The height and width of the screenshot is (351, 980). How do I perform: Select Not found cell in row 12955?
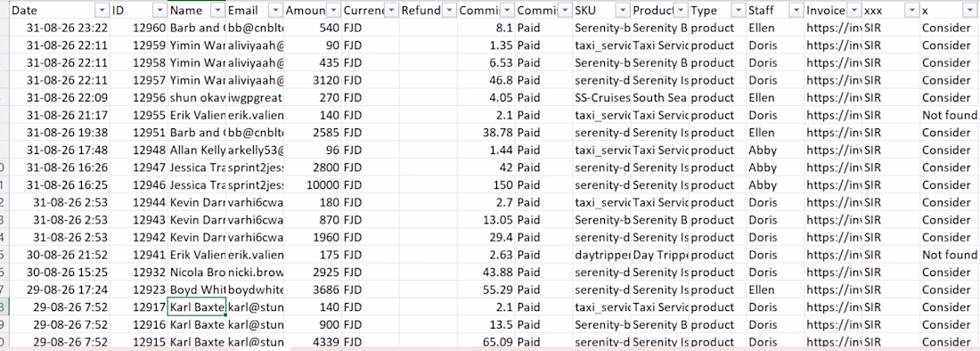[950, 115]
